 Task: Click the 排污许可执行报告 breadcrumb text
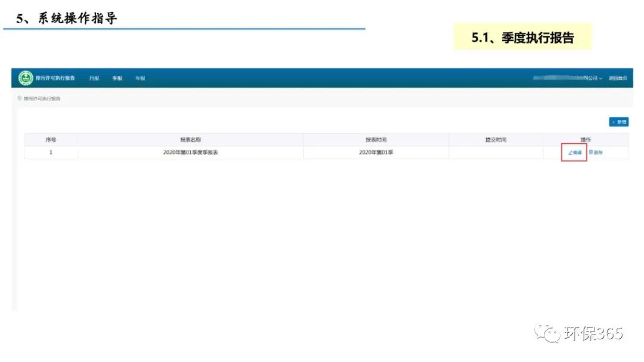[42, 98]
